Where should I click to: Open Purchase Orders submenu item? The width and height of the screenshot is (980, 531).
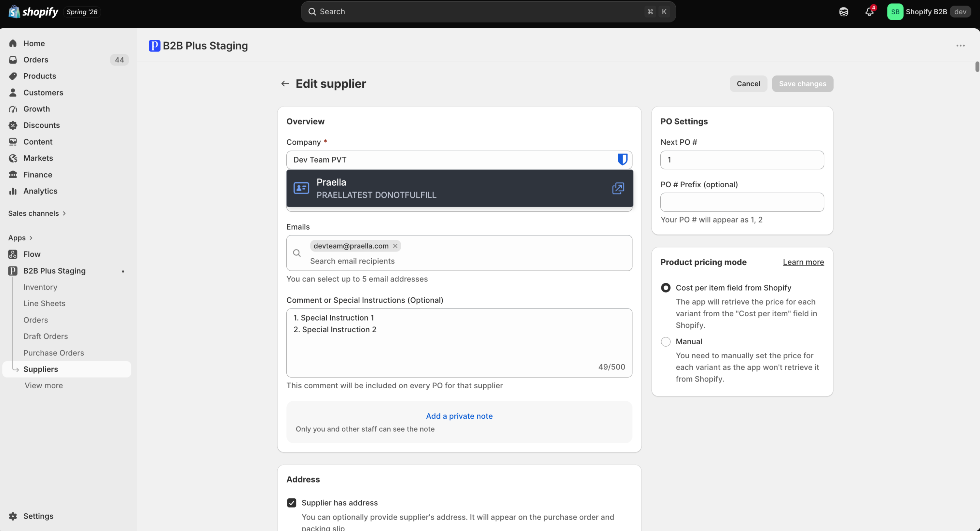[54, 353]
